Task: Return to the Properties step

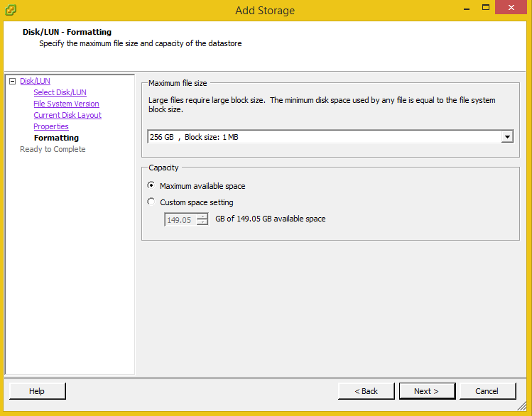Action: (51, 126)
